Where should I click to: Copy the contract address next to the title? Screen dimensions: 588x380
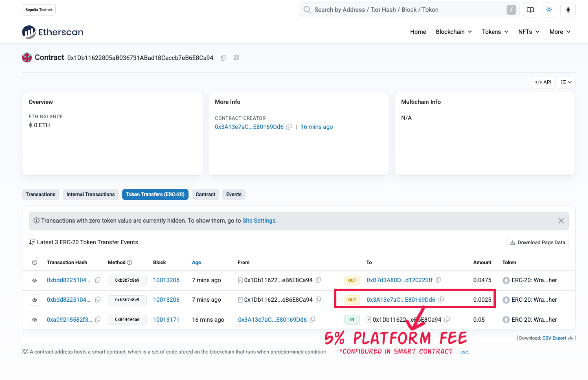pos(224,58)
